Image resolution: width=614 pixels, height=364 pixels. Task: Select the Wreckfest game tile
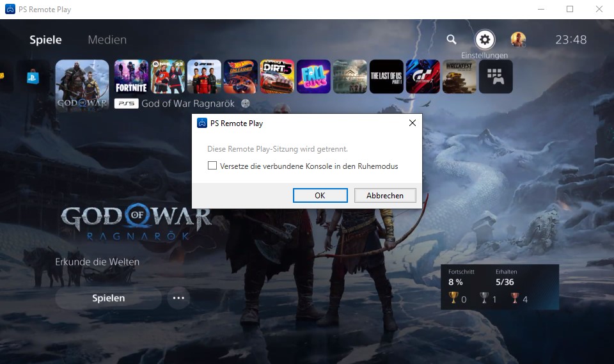pyautogui.click(x=459, y=76)
